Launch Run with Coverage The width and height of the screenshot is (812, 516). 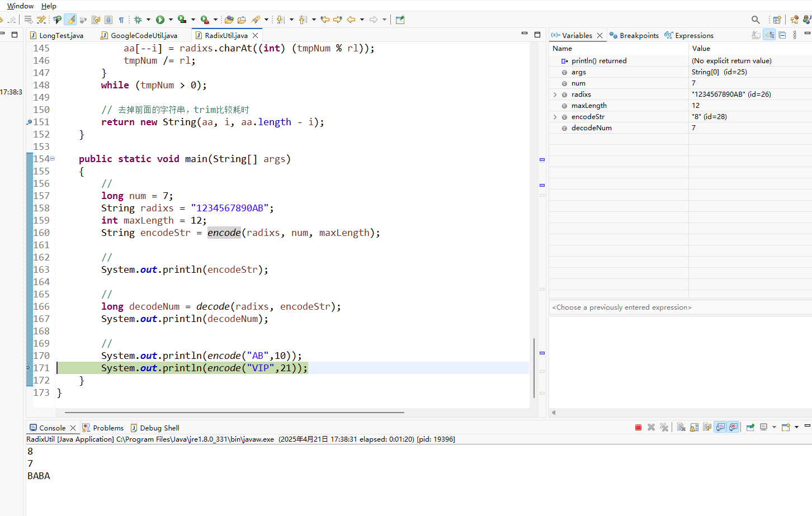click(182, 19)
